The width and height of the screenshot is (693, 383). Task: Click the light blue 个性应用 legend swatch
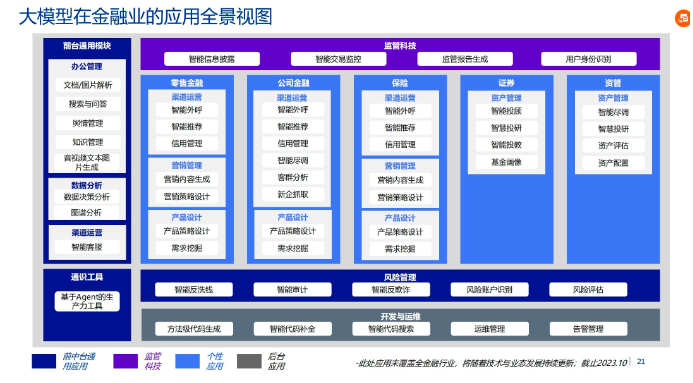tap(187, 361)
